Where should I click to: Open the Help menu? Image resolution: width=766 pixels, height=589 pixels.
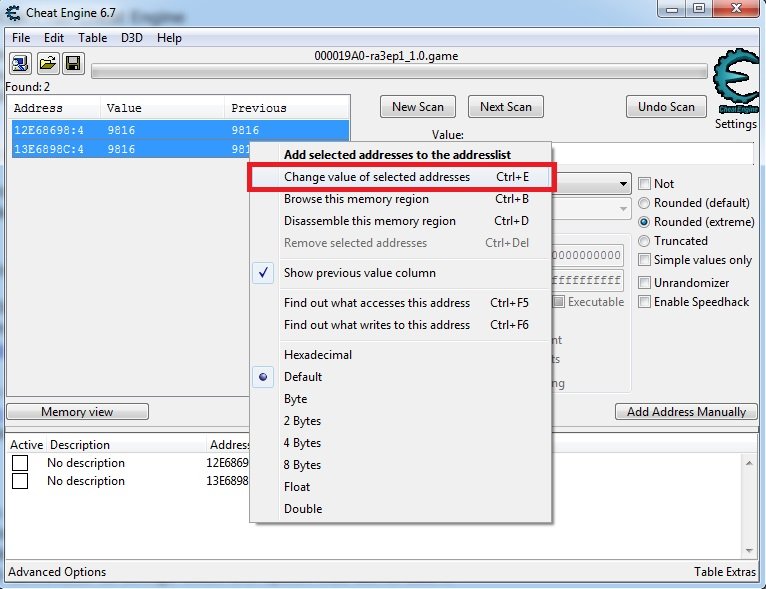tap(169, 38)
